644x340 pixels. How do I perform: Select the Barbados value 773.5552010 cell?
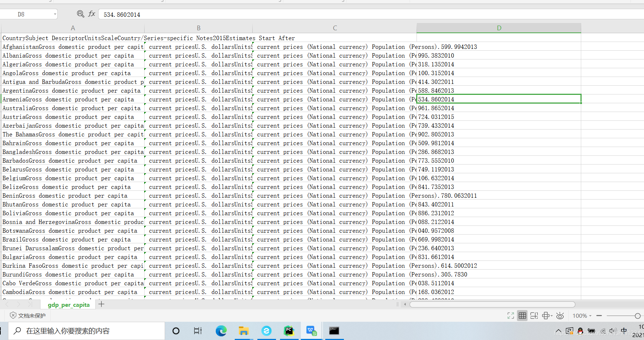click(499, 161)
